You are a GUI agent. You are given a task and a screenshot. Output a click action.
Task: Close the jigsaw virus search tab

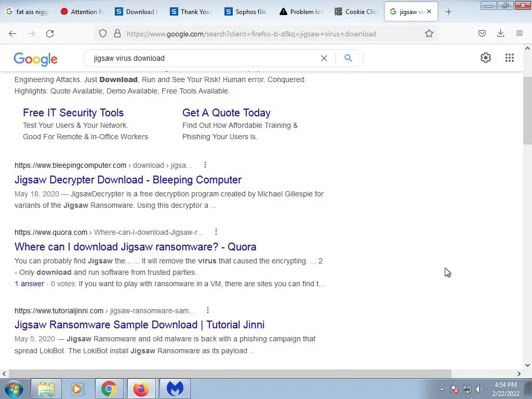429,11
